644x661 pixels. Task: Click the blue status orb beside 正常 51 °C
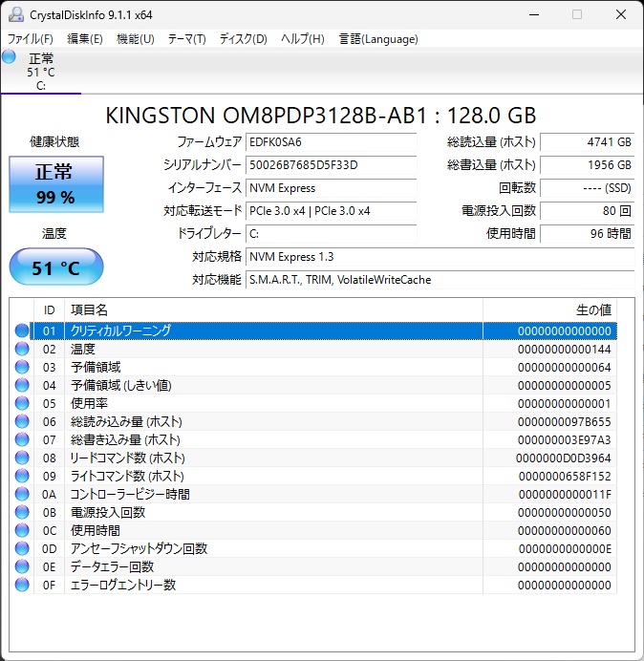9,56
